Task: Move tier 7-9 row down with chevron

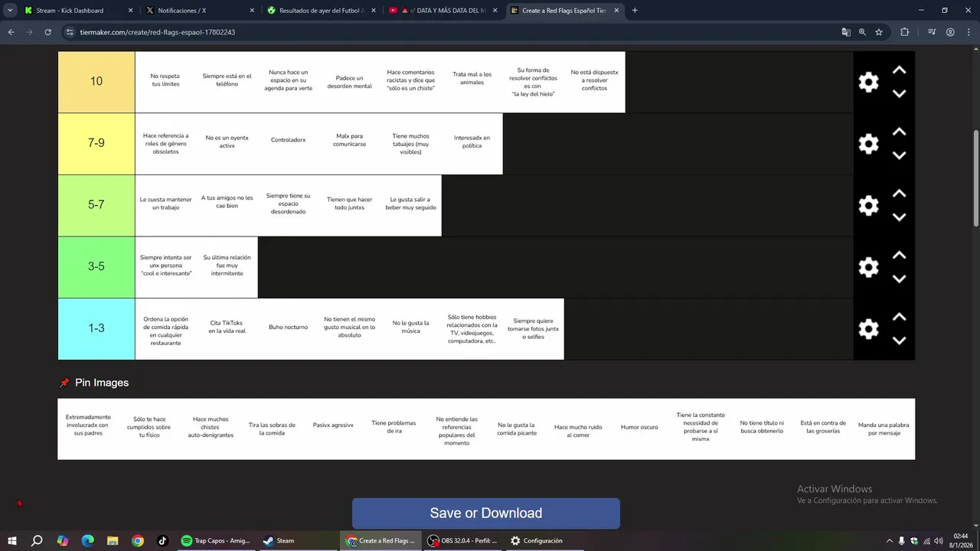Action: [900, 155]
